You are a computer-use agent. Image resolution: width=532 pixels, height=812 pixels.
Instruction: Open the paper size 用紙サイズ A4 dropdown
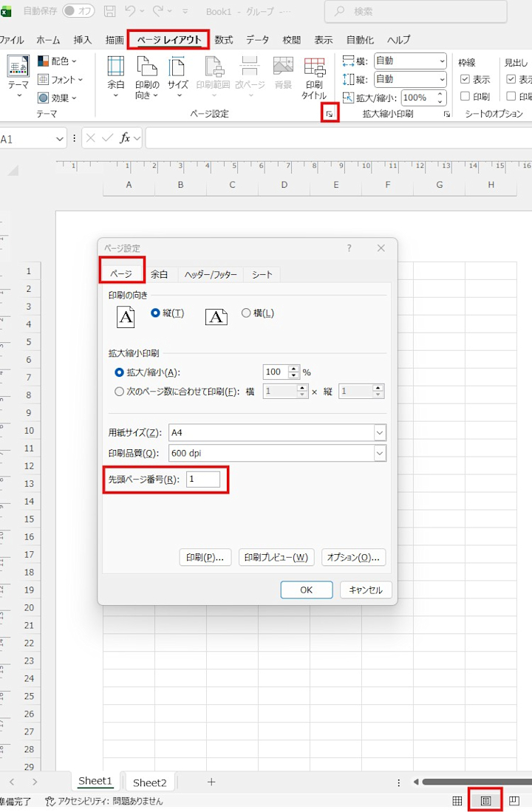[380, 432]
